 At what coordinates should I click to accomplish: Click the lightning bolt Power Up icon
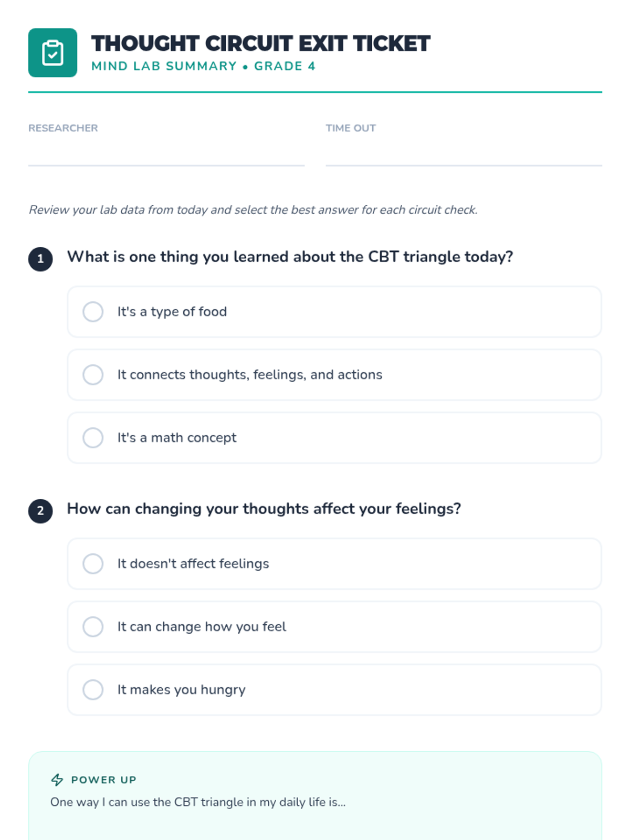57,780
